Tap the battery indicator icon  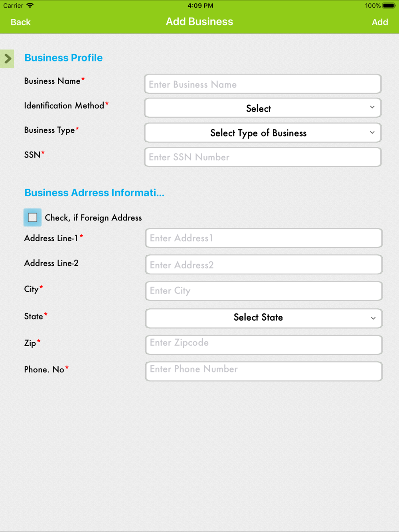[x=388, y=6]
